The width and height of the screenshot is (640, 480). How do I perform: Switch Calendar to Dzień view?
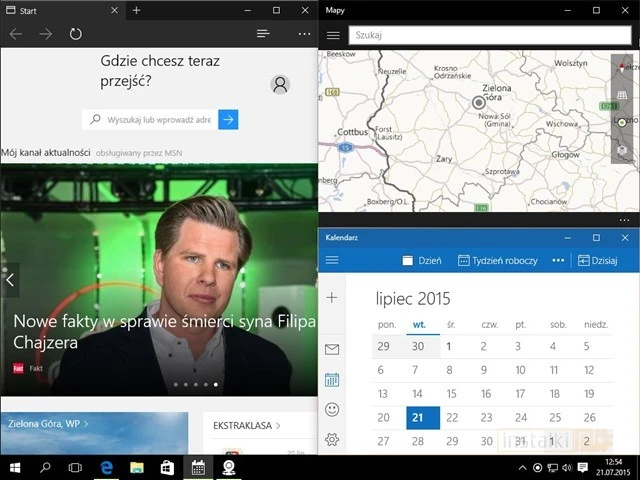pyautogui.click(x=422, y=260)
